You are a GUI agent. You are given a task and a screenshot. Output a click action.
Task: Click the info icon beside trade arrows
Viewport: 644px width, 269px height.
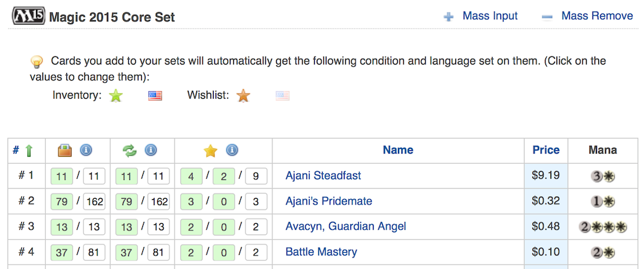click(x=151, y=150)
